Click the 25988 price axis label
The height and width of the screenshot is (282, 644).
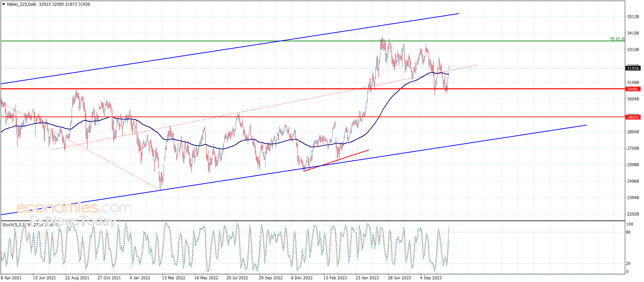[633, 165]
